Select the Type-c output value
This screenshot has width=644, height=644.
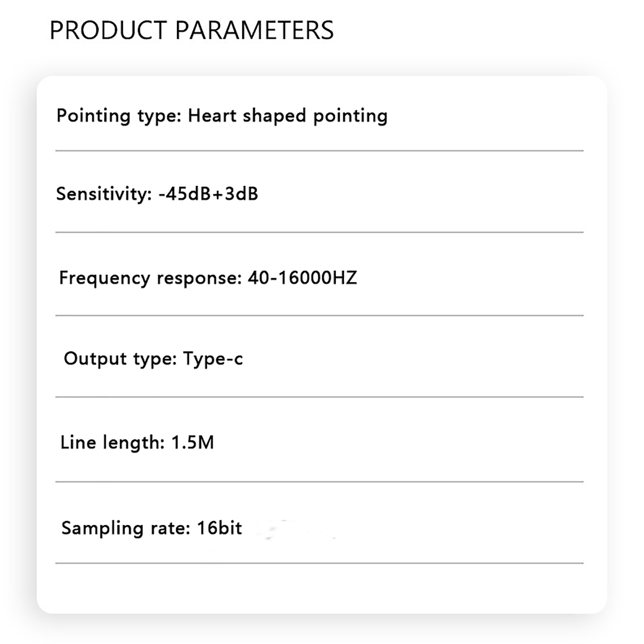click(213, 358)
